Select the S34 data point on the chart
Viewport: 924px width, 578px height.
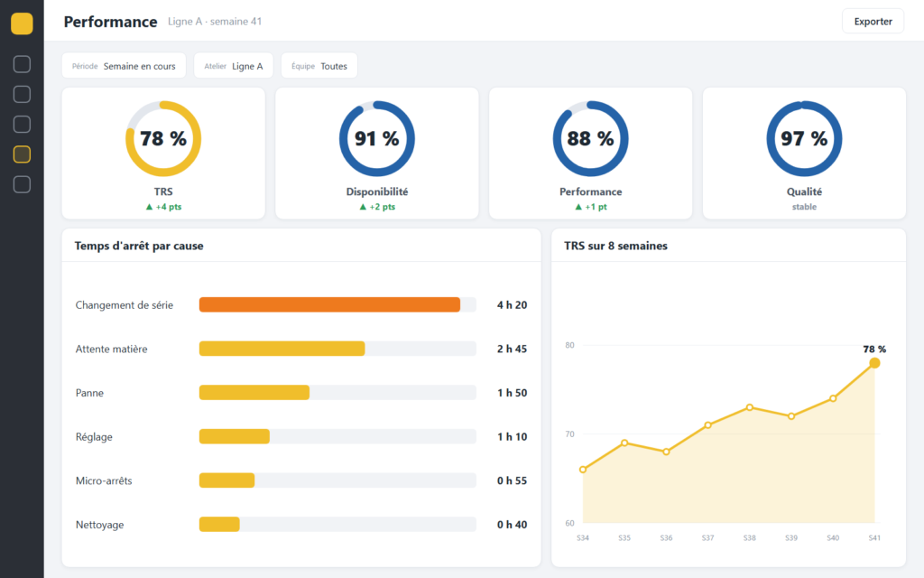click(583, 470)
